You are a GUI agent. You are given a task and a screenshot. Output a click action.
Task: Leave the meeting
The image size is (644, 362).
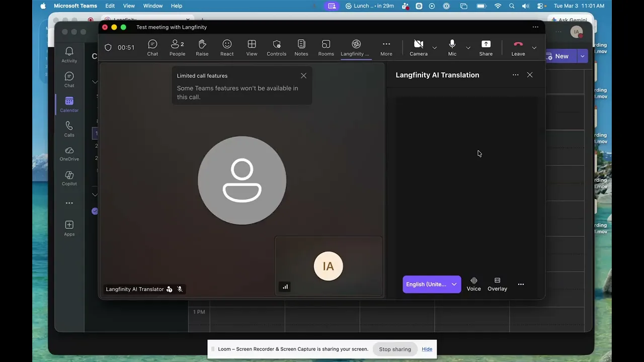pyautogui.click(x=518, y=48)
